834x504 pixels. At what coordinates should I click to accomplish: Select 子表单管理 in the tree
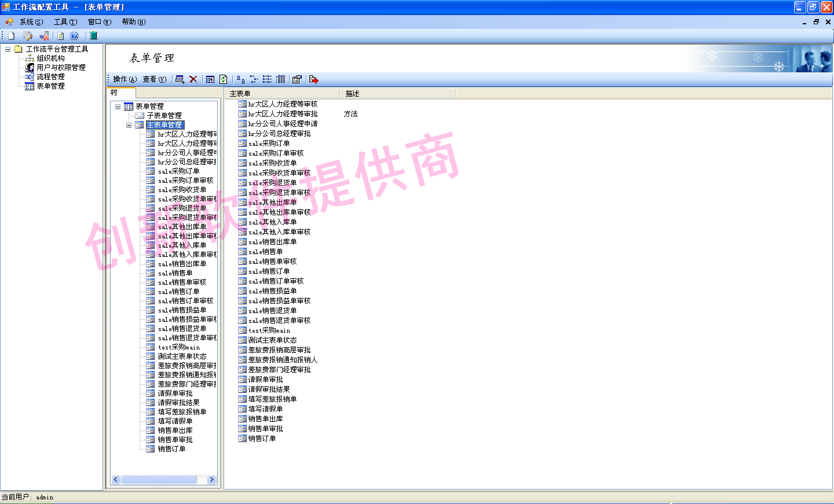[x=164, y=116]
